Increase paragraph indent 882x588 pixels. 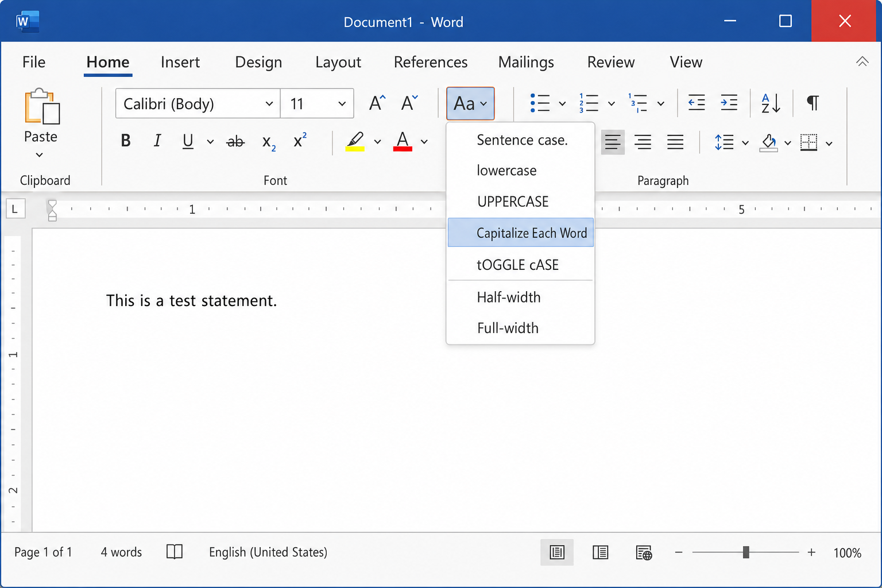(x=729, y=103)
